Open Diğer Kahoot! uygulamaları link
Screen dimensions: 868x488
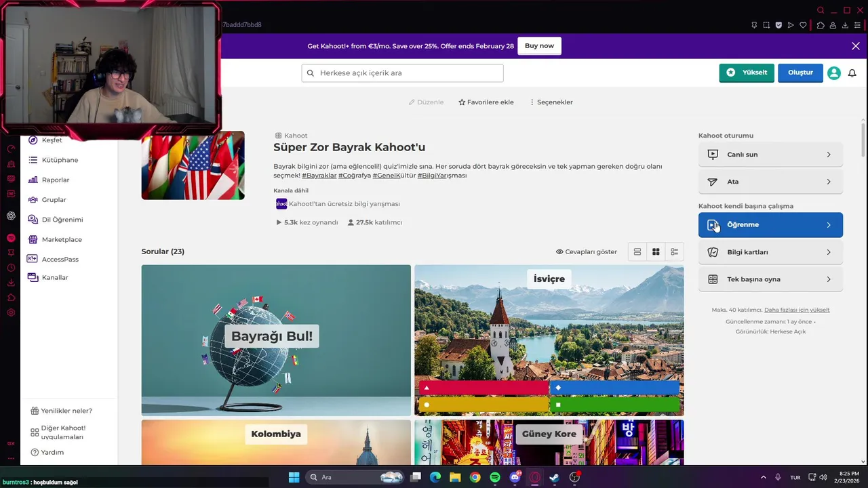[58, 432]
